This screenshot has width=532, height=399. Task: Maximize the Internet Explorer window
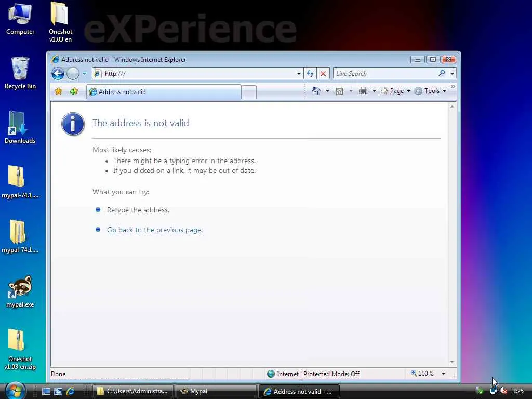[x=433, y=60]
